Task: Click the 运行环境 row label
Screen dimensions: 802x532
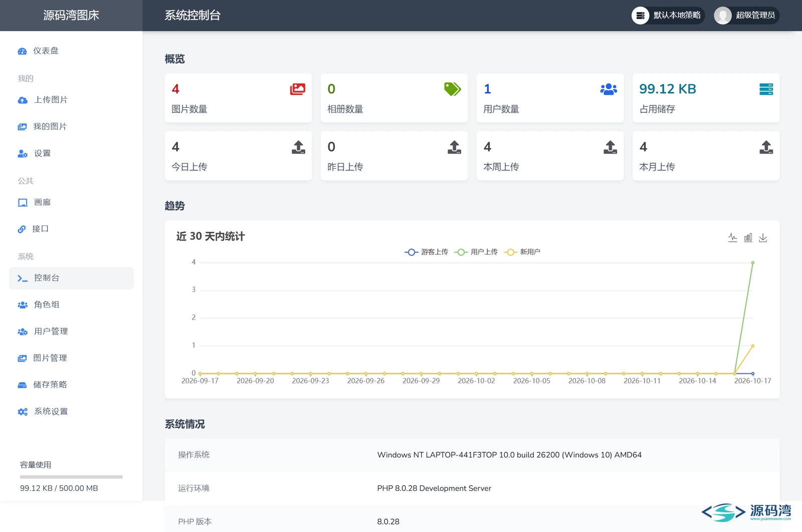Action: click(194, 488)
